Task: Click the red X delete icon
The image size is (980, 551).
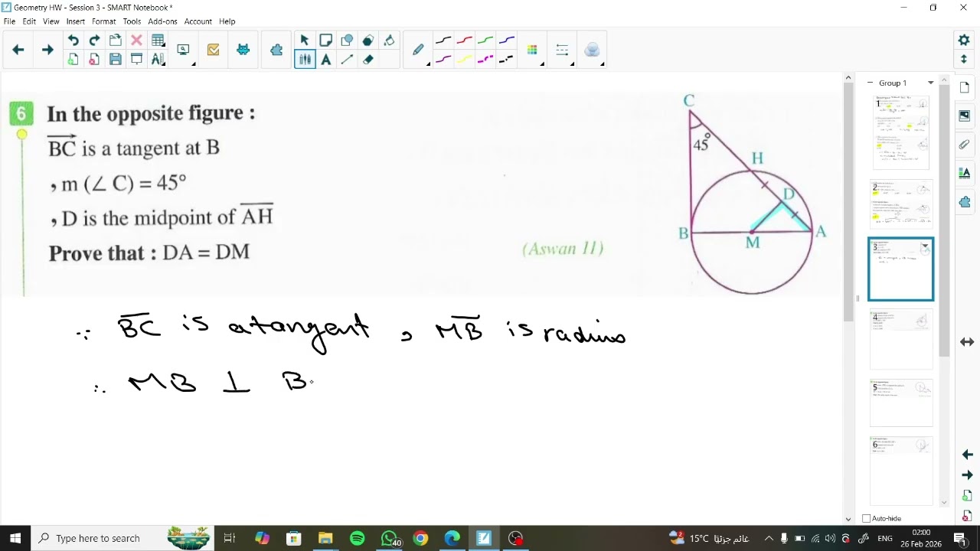Action: (x=136, y=40)
